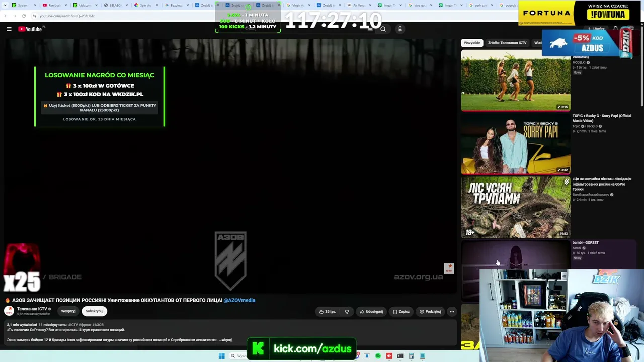Open the Sorry Papi video thumbnail

516,144
